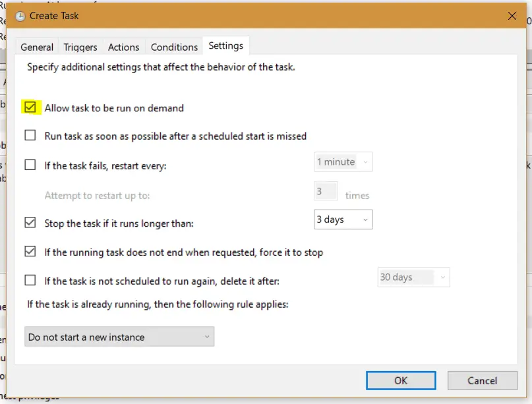Select the Conditions tab
The width and height of the screenshot is (532, 404).
174,47
